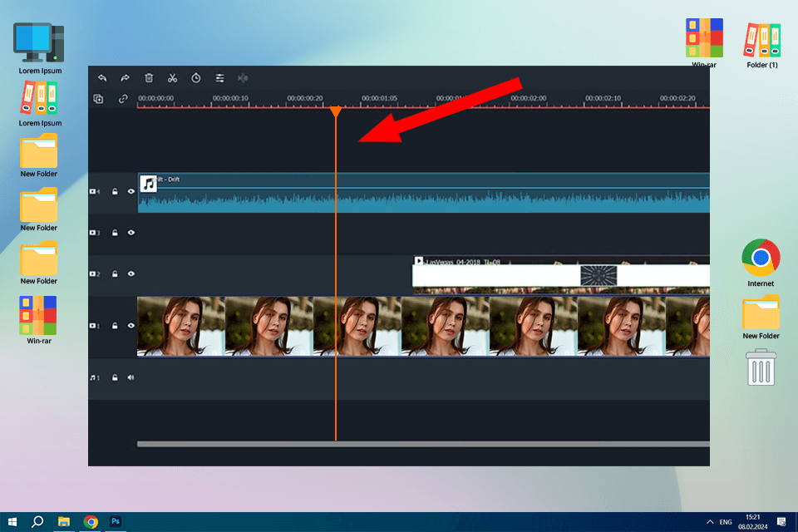Click the audio waveform icon in toolbar

(x=243, y=78)
